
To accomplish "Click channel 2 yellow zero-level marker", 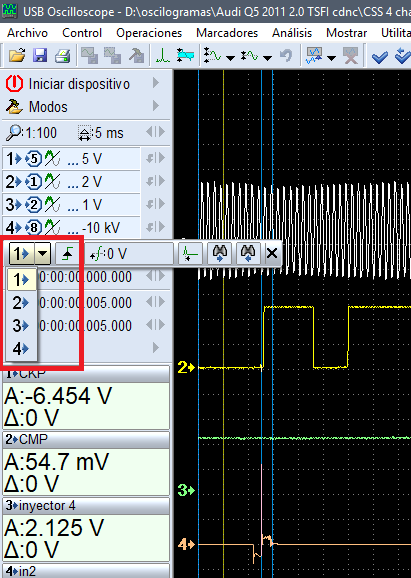I will pos(186,368).
